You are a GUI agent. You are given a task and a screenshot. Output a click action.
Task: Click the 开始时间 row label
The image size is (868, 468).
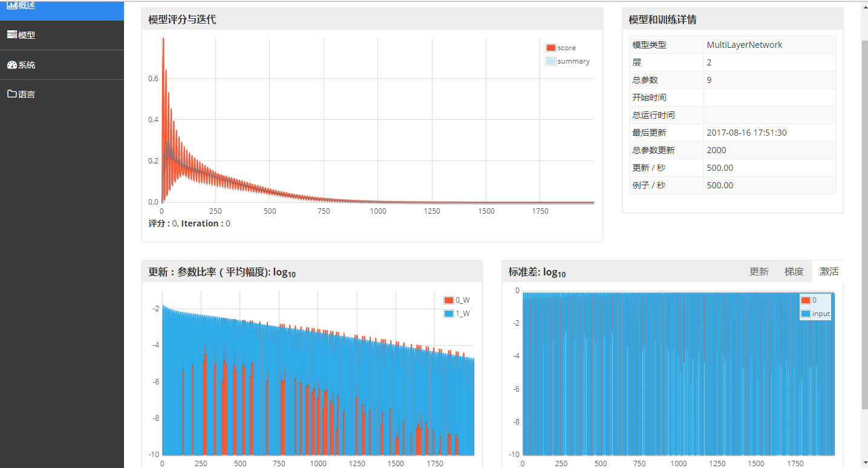click(x=649, y=97)
